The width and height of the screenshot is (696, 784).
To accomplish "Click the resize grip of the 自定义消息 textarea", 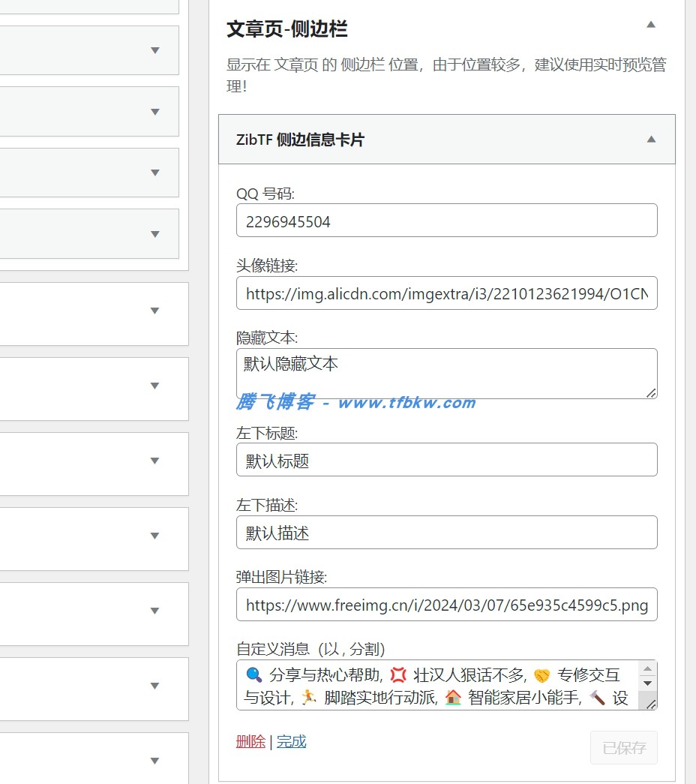I will tap(650, 703).
